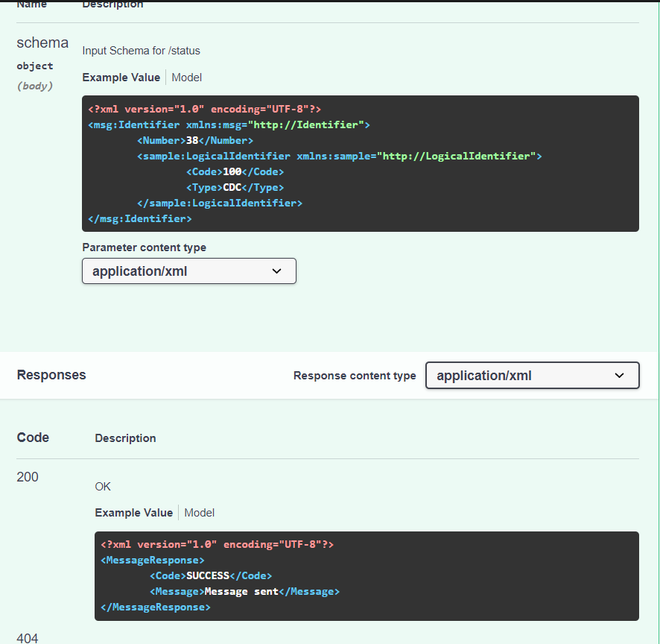Click the 'schema' parameter name
Screen dimensions: 660x644
point(42,42)
